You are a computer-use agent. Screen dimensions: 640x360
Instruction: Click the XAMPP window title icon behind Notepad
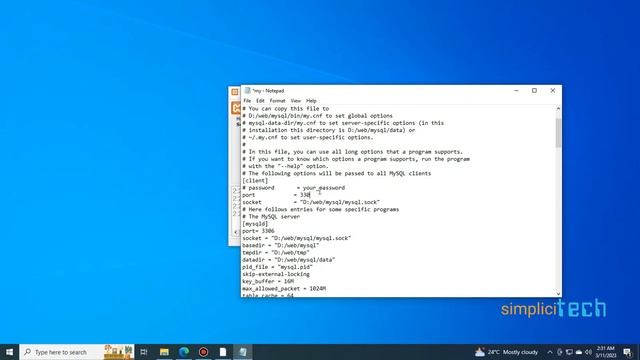click(x=235, y=92)
